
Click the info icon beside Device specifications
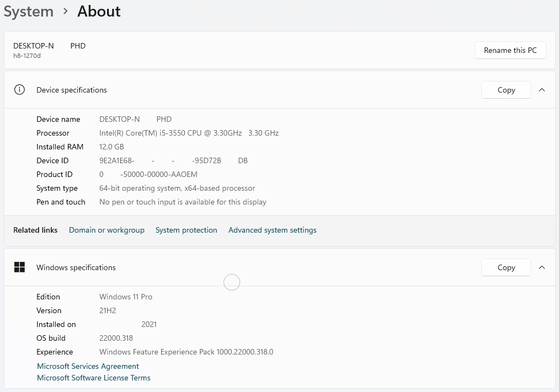pyautogui.click(x=19, y=90)
